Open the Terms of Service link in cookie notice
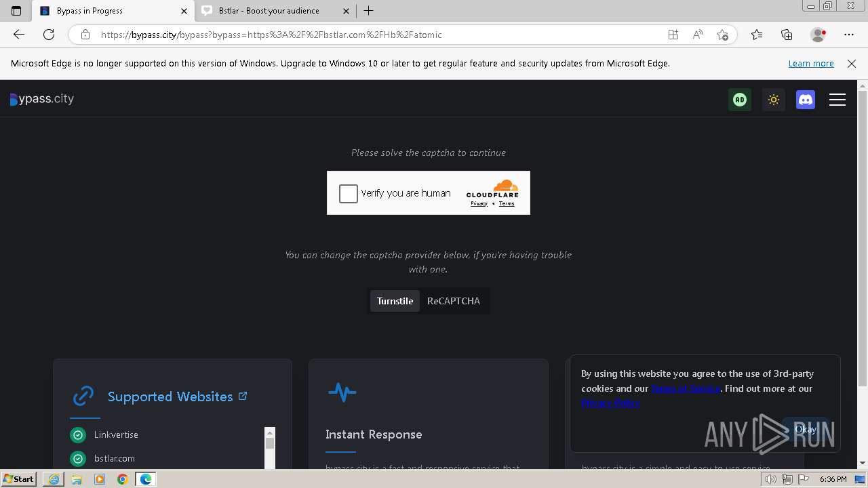The height and width of the screenshot is (488, 868). tap(686, 388)
